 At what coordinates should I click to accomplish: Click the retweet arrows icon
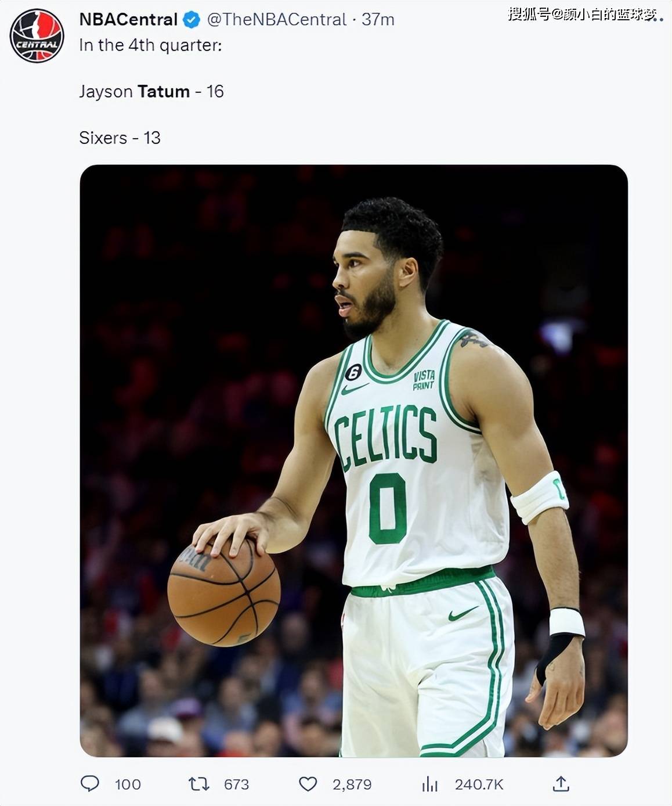click(x=199, y=784)
